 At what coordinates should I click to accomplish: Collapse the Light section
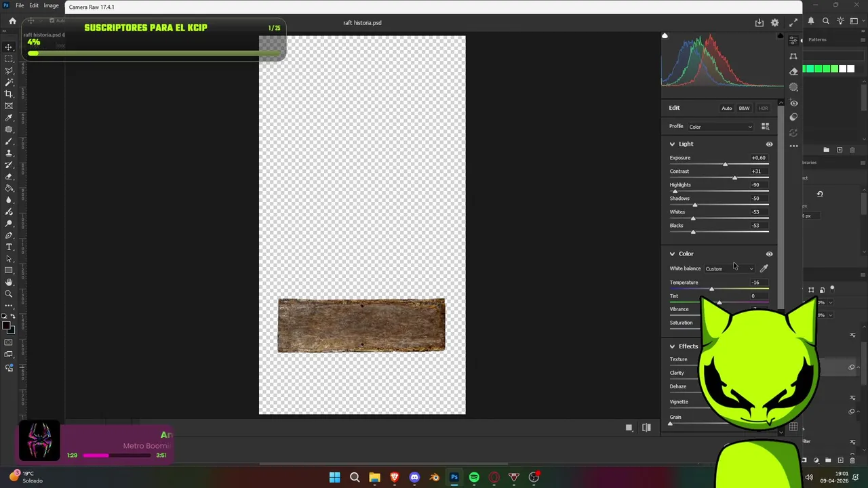[672, 144]
